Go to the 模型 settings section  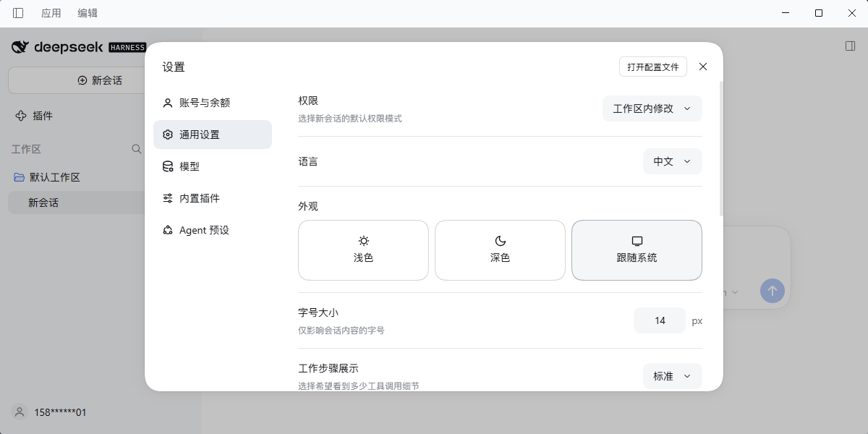pos(213,166)
